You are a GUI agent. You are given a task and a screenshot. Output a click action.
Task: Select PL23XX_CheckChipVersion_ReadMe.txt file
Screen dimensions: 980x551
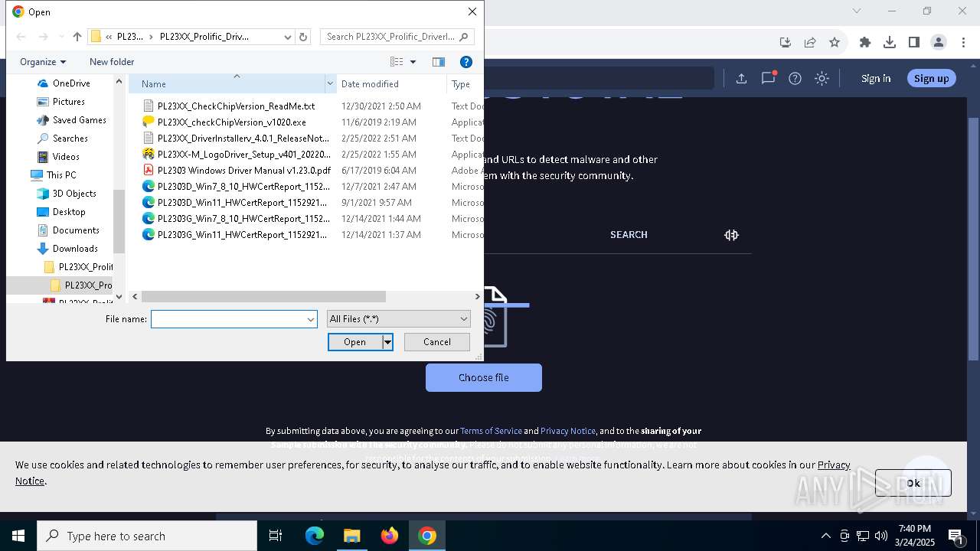pyautogui.click(x=236, y=106)
